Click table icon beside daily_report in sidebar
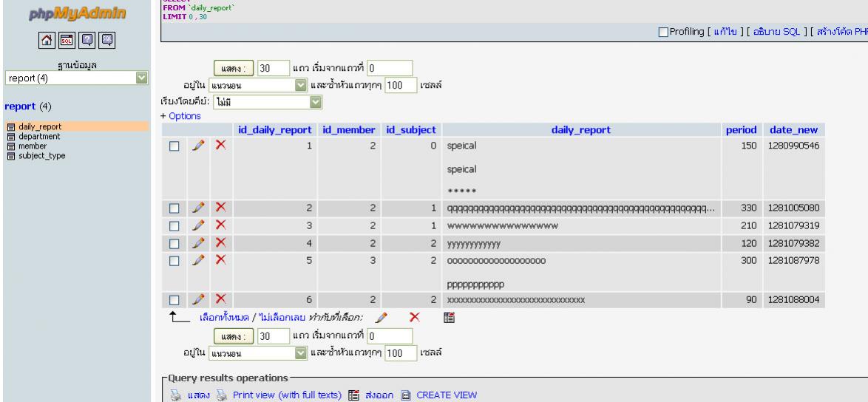 tap(11, 126)
